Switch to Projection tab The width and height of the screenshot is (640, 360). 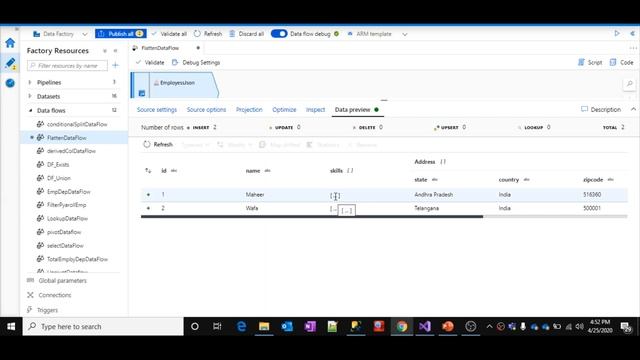(249, 110)
